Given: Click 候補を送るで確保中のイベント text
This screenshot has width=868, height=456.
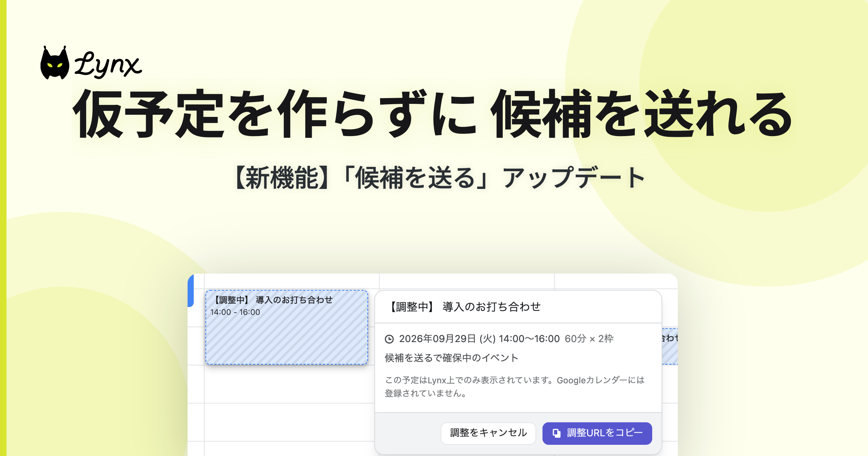Looking at the screenshot, I should click(x=451, y=358).
